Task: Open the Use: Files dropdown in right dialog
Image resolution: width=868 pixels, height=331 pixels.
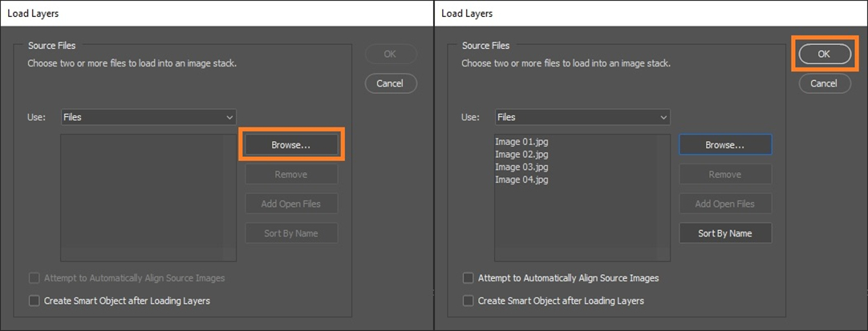Action: tap(582, 117)
